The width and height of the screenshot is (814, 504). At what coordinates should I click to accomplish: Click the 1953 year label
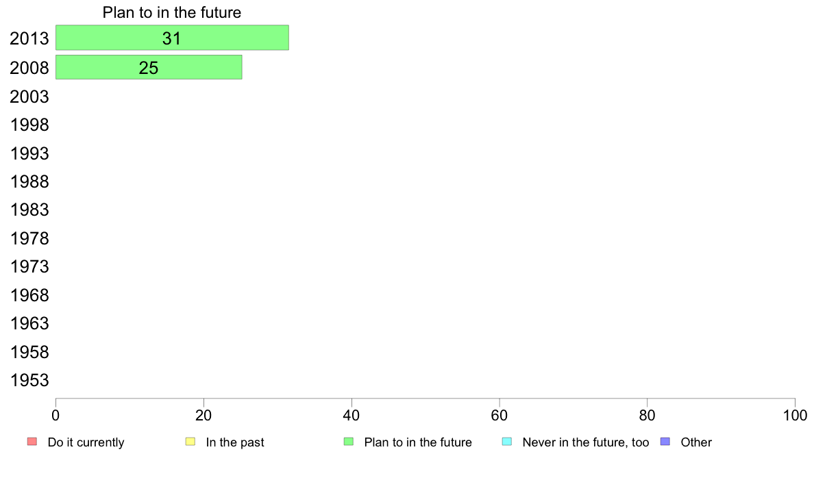pos(29,381)
